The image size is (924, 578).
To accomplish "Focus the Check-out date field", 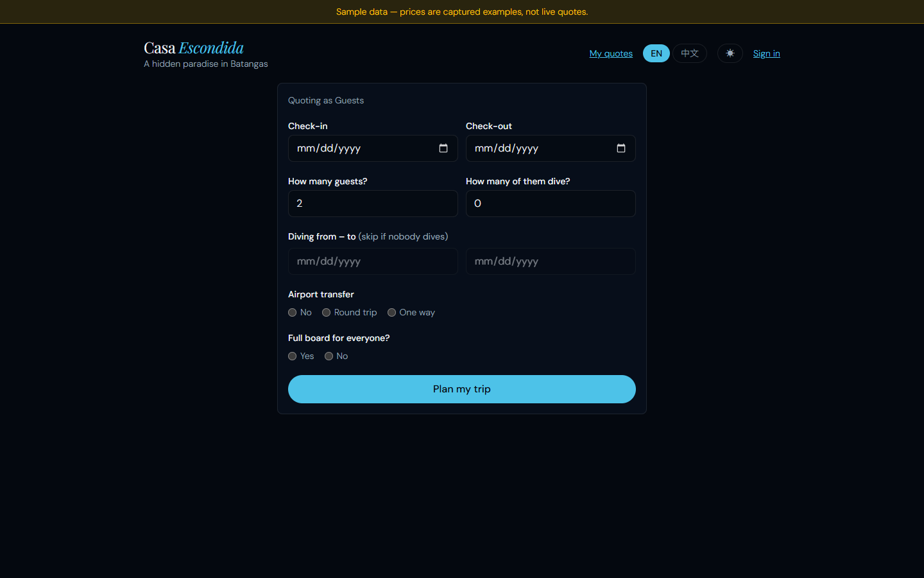I will point(551,148).
